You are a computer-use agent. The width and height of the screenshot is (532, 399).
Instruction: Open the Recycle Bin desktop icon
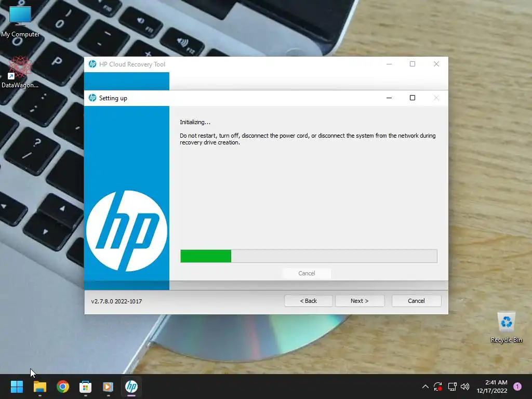506,327
